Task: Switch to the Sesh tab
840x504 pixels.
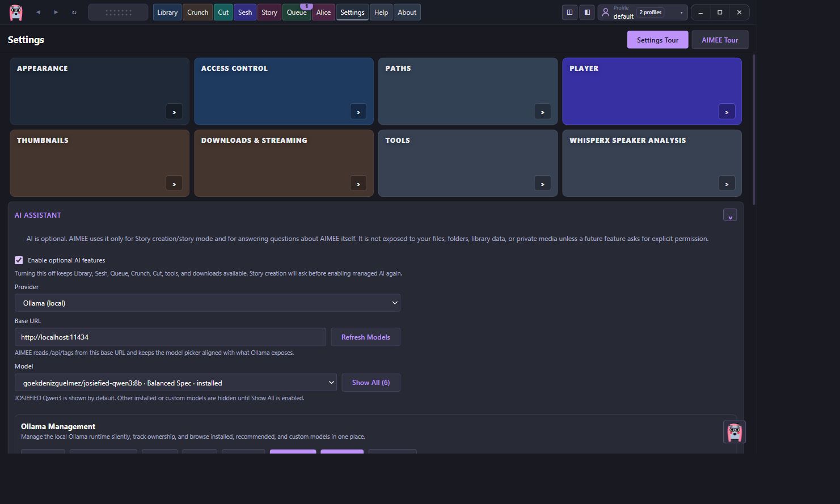Action: point(245,12)
